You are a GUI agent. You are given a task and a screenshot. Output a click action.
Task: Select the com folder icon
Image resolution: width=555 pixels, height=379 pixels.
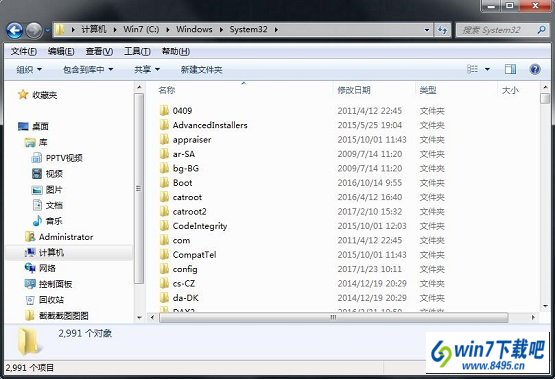click(164, 240)
